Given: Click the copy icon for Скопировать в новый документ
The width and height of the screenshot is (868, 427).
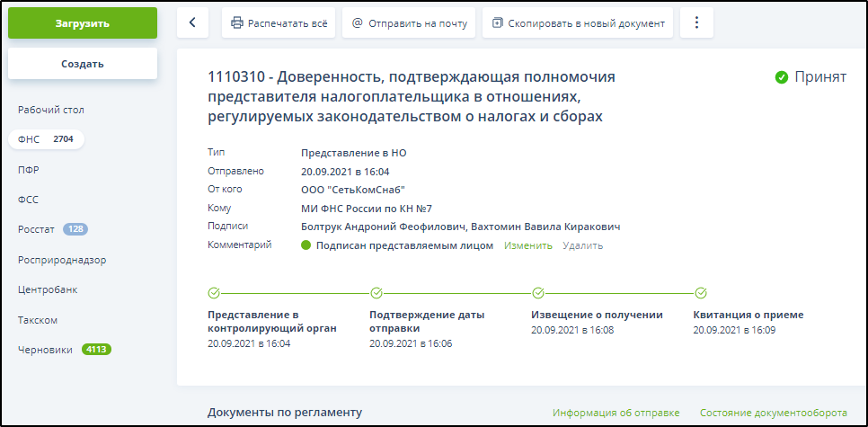Looking at the screenshot, I should point(497,23).
